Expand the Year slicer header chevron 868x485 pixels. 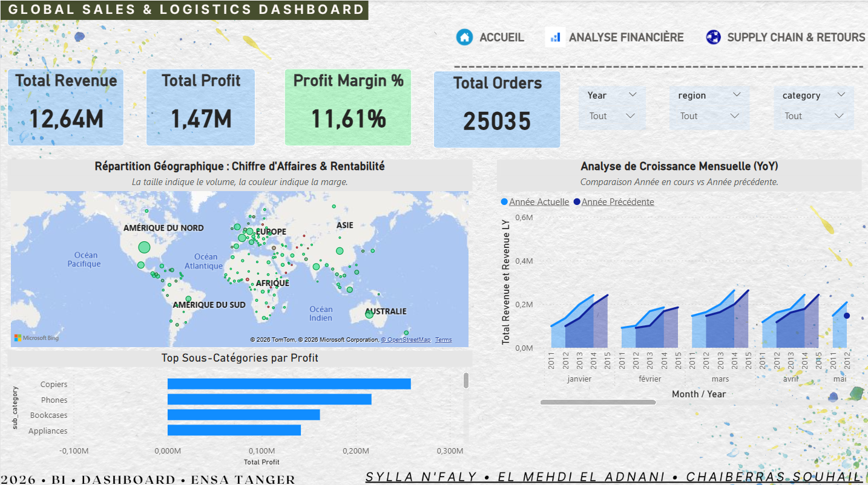[633, 95]
